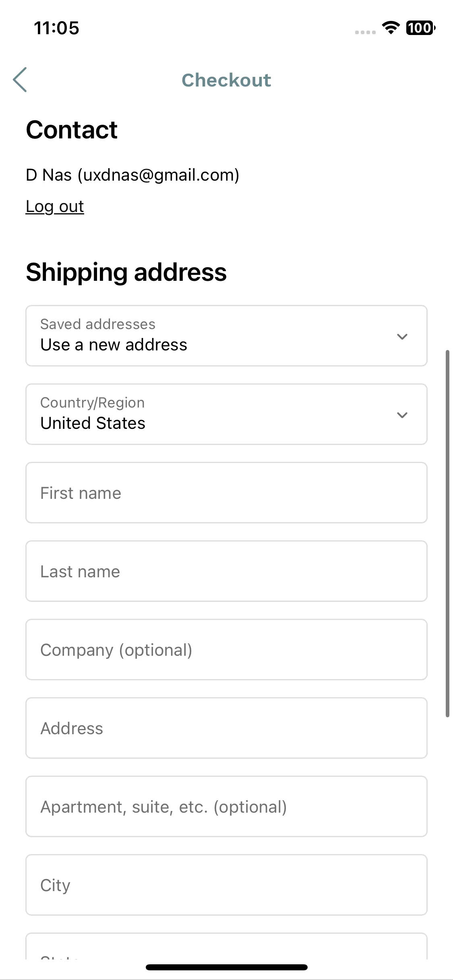Focus the Last name field

tap(226, 571)
